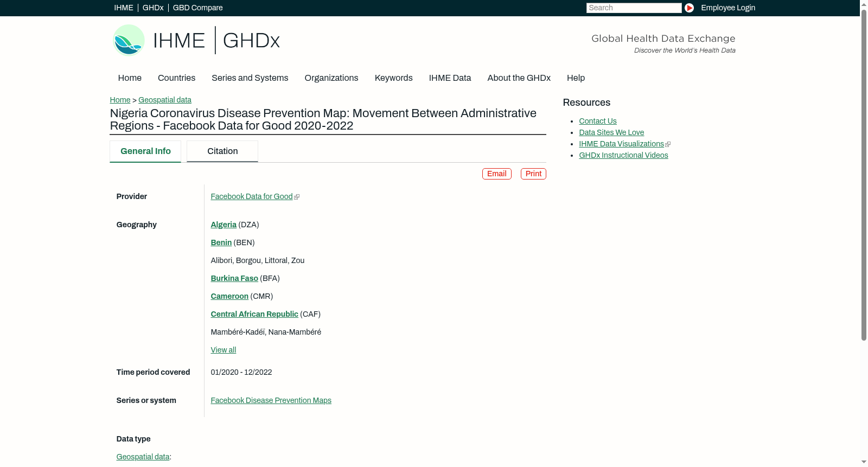Open the Help menu item

click(576, 78)
